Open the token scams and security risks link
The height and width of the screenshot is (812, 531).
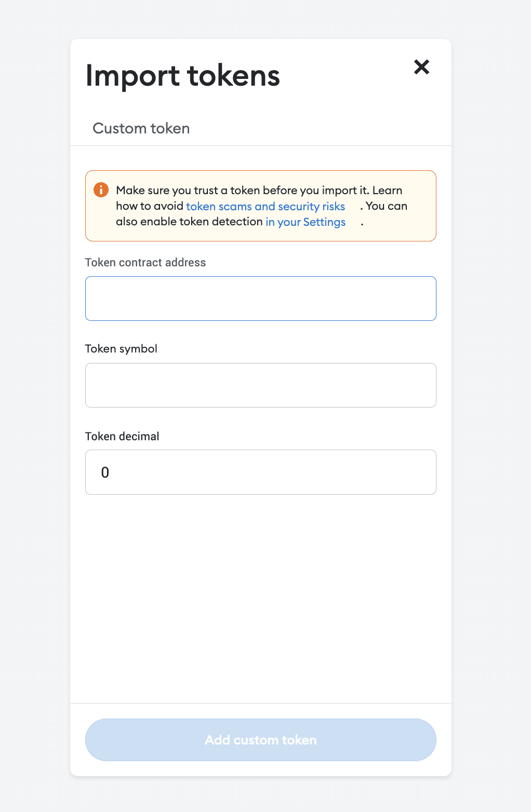(x=265, y=206)
